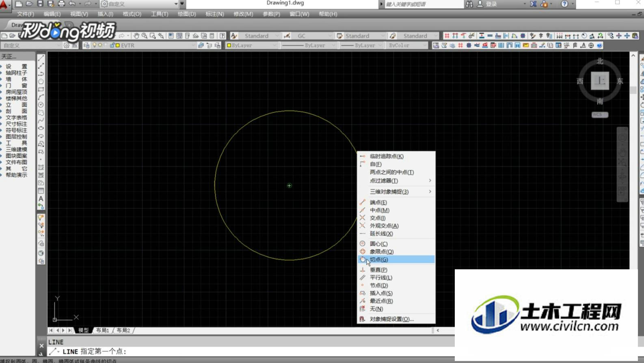
Task: Click the text style 'A' icon
Action: tap(234, 36)
